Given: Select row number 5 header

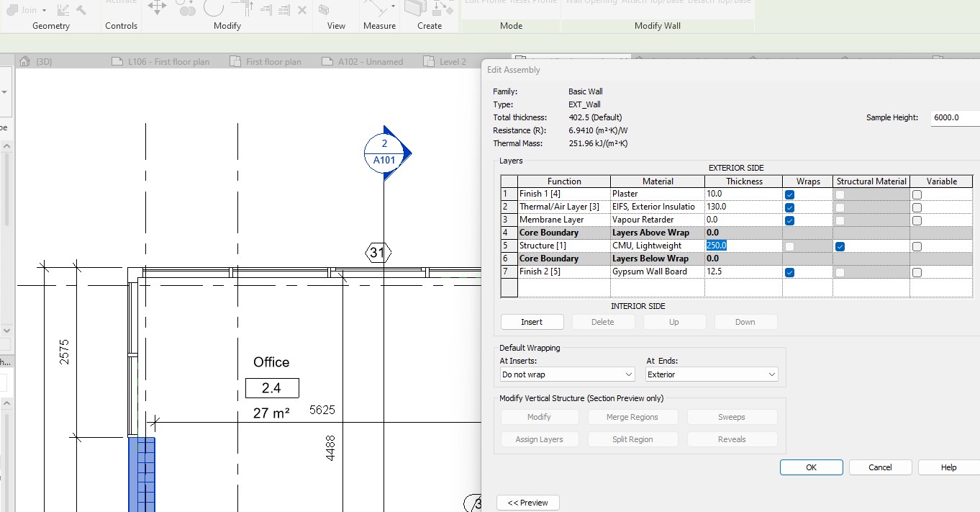Looking at the screenshot, I should pos(509,246).
